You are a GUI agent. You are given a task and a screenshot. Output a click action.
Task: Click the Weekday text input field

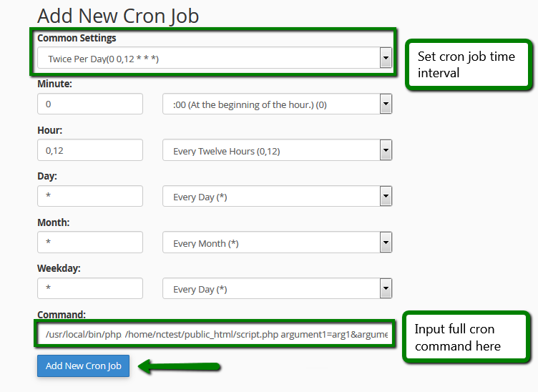click(90, 288)
